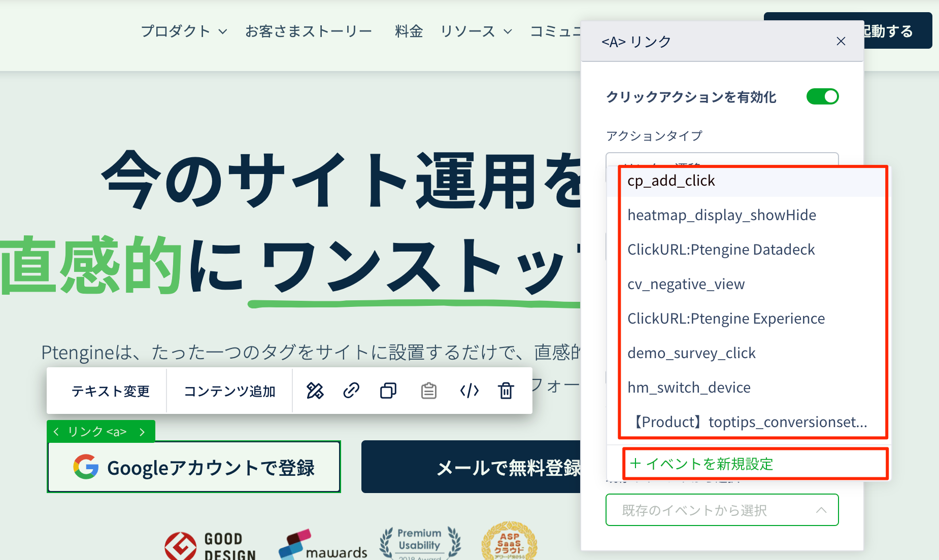Image resolution: width=939 pixels, height=560 pixels.
Task: Click the テキスト変更 button
Action: coord(111,391)
